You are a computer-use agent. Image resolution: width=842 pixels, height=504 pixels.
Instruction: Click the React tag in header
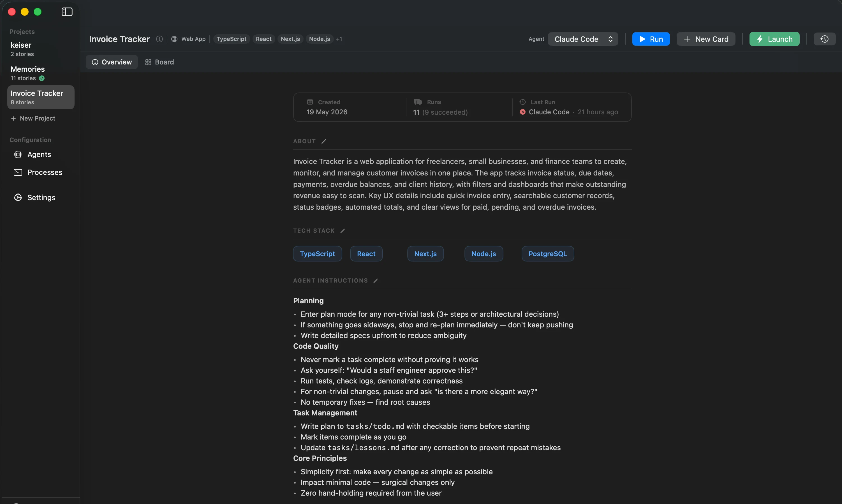tap(263, 39)
